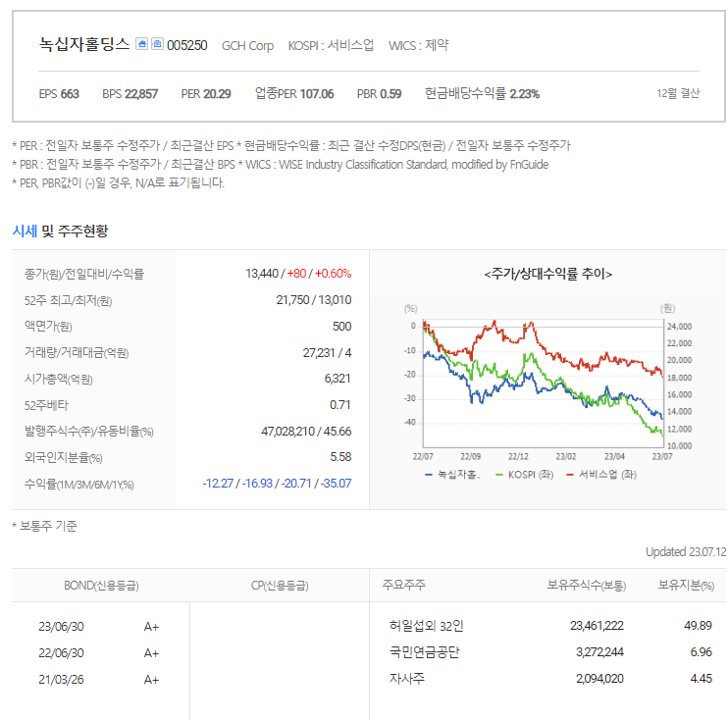Click share count 3,272,244
The width and height of the screenshot is (728, 720).
[599, 652]
